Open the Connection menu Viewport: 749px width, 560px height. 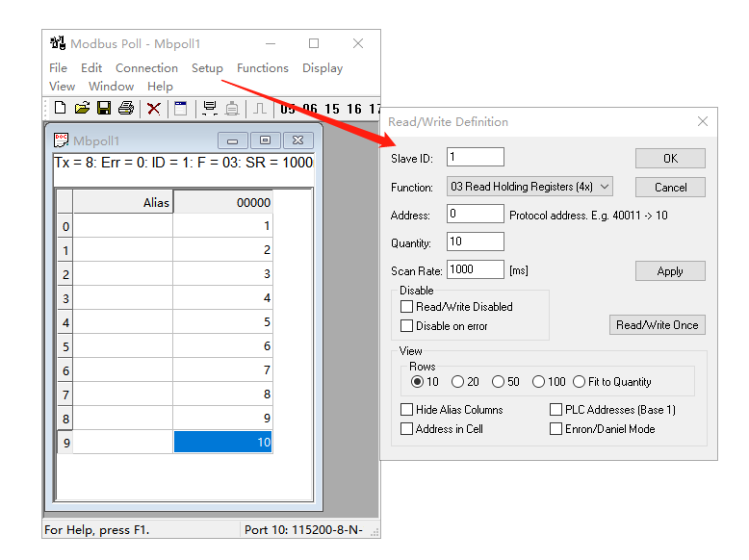146,68
